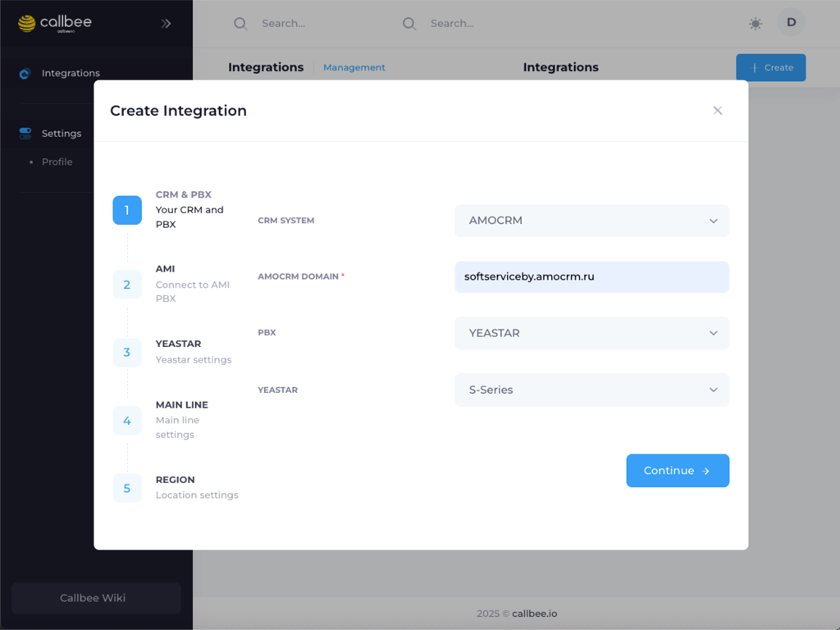Go to step 2 AMI
The height and width of the screenshot is (630, 840).
[x=127, y=285]
